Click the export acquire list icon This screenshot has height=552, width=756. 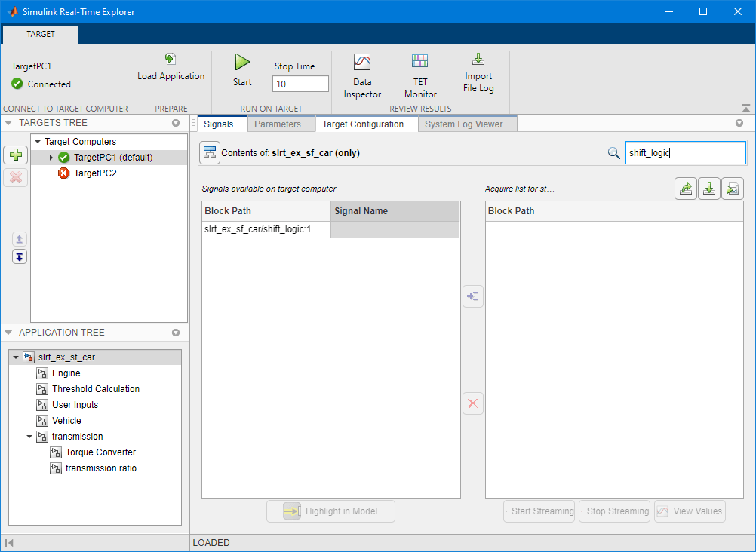(686, 189)
